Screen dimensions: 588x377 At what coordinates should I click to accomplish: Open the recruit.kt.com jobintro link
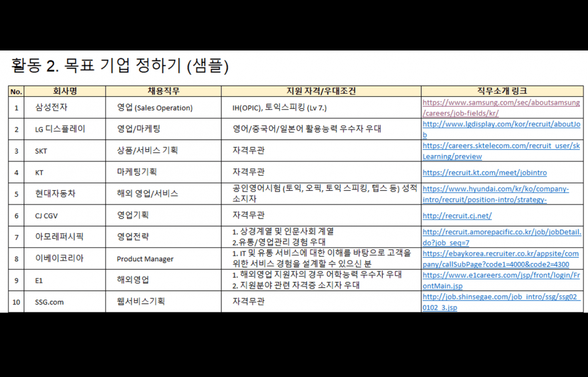485,173
